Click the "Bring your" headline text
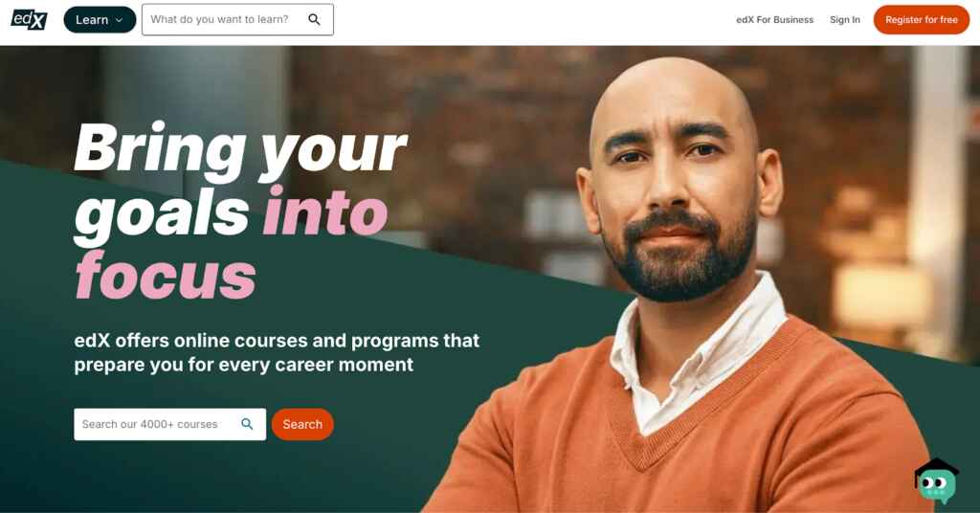This screenshot has height=513, width=980. pyautogui.click(x=240, y=148)
